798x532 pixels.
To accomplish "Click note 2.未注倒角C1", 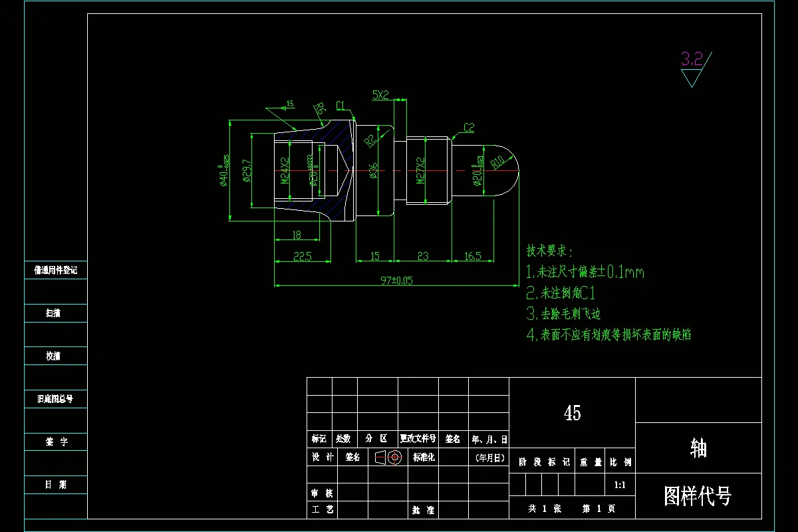I will pos(561,293).
